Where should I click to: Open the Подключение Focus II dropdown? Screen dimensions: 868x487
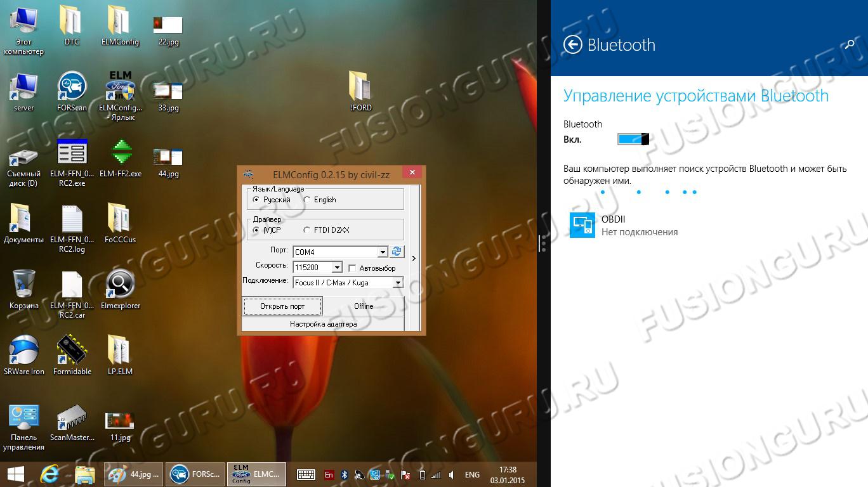coord(398,283)
